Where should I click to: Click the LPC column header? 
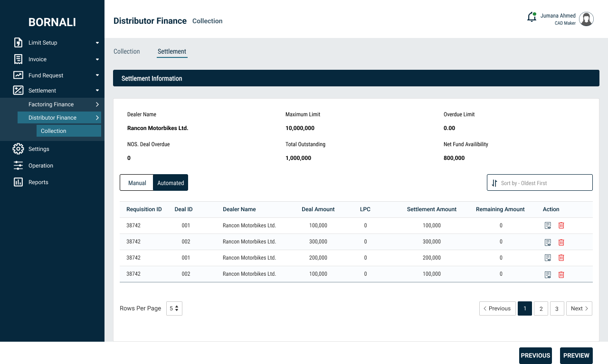[x=365, y=209]
